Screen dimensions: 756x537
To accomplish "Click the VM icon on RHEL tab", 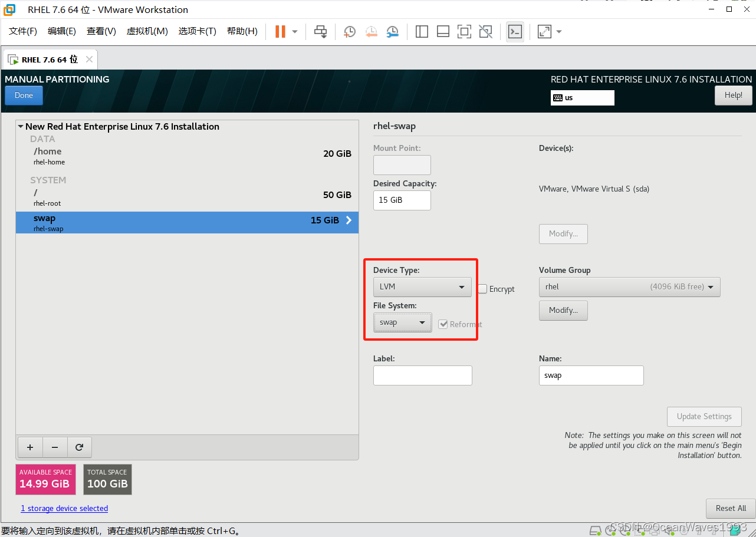I will [x=12, y=60].
